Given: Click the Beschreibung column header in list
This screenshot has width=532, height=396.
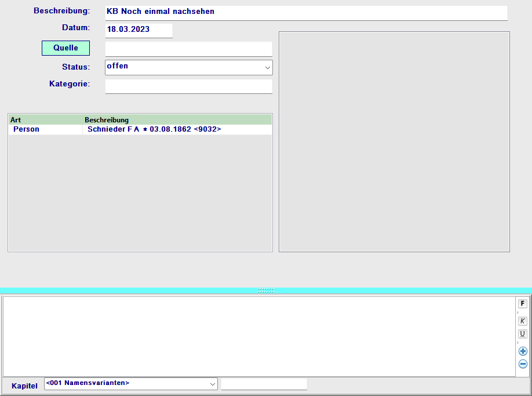Looking at the screenshot, I should (x=177, y=119).
